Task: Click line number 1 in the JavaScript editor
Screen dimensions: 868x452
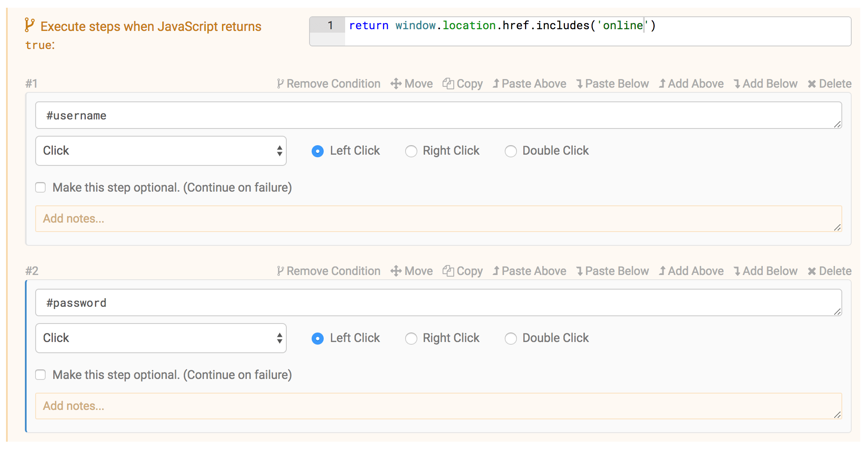Action: pos(330,26)
